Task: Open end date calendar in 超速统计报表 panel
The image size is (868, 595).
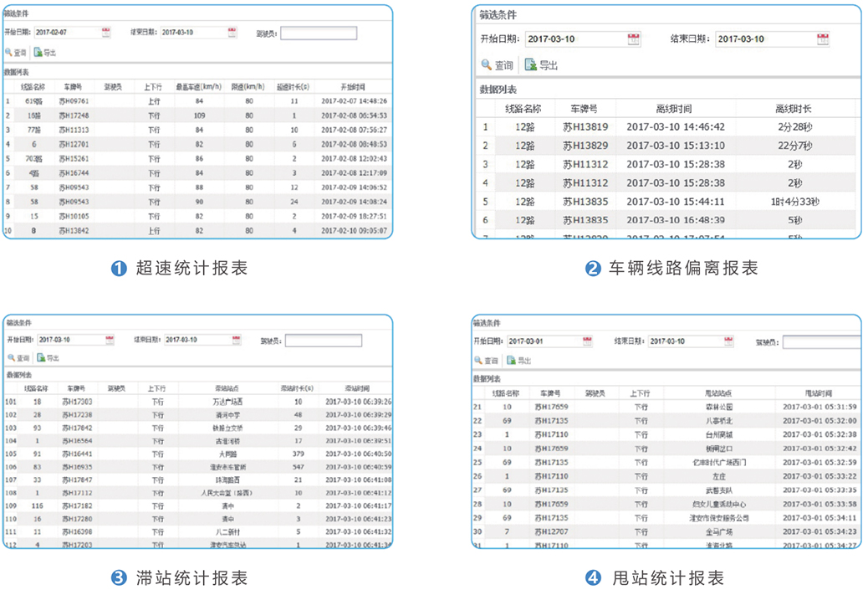Action: tap(232, 33)
